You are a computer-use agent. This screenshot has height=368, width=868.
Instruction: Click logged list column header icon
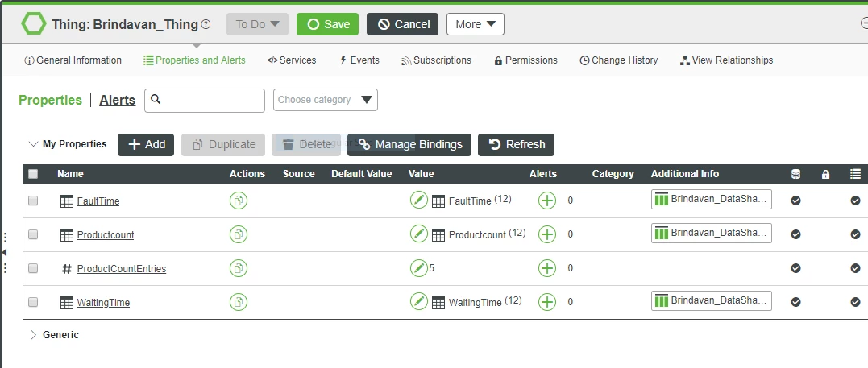(855, 174)
